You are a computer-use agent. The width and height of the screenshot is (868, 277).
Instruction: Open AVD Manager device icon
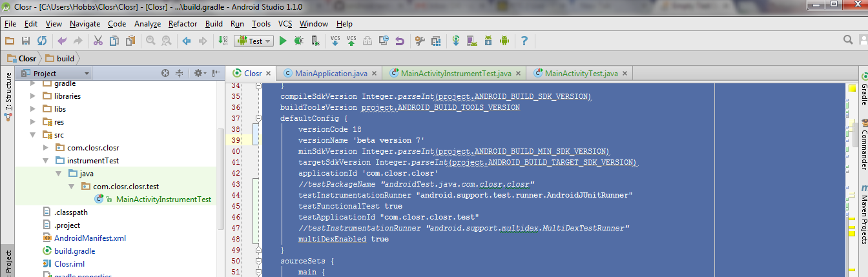pyautogui.click(x=472, y=41)
